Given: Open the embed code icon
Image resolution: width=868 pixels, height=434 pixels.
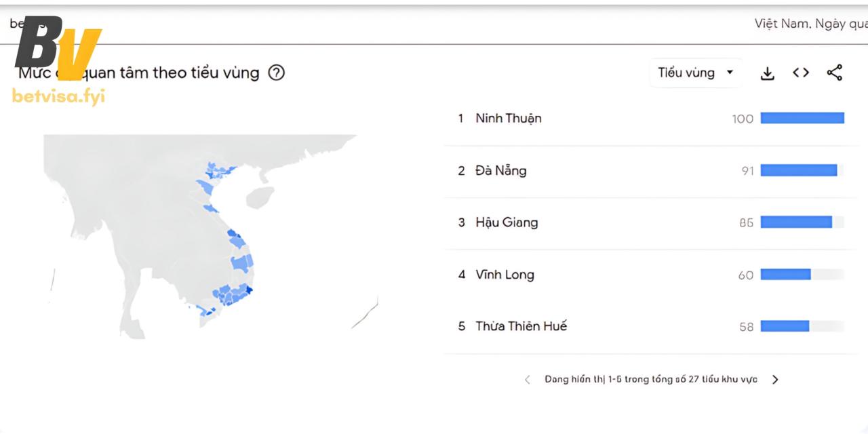Looking at the screenshot, I should [x=800, y=73].
